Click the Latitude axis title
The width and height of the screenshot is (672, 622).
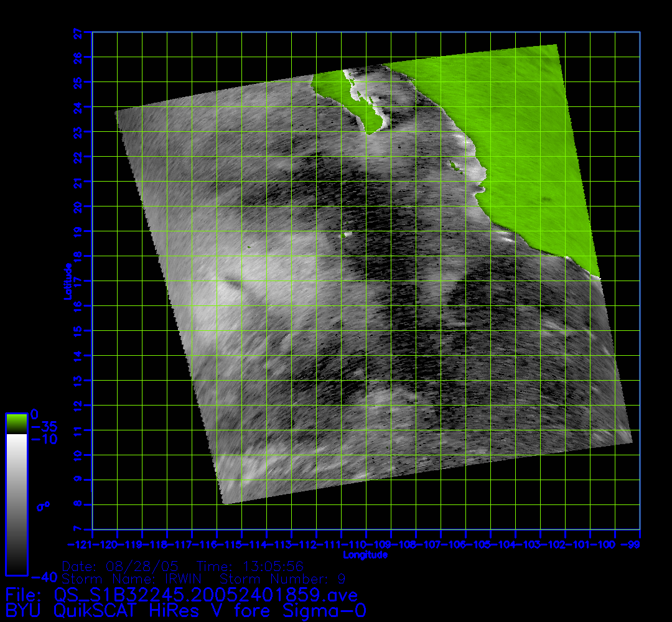66,281
